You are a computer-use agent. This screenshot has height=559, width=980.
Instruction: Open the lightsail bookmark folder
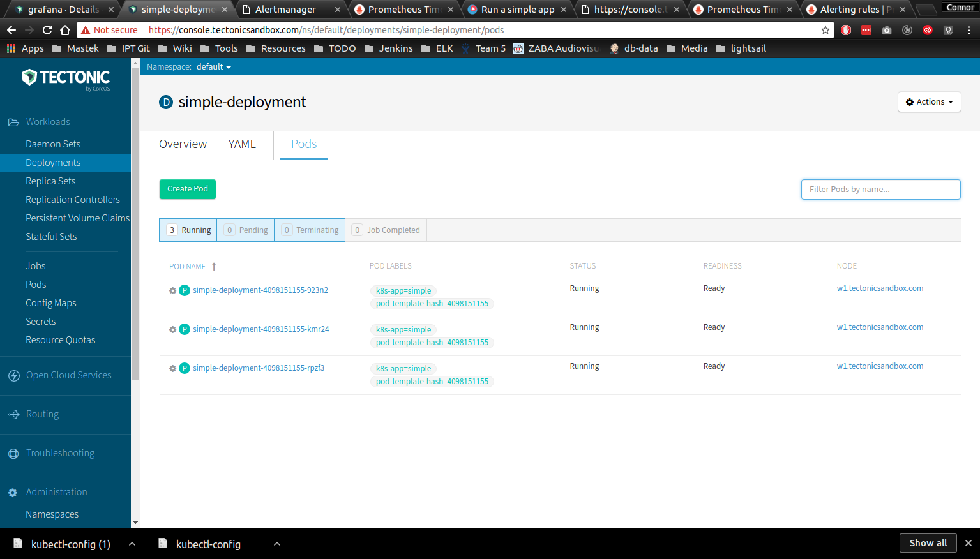741,48
